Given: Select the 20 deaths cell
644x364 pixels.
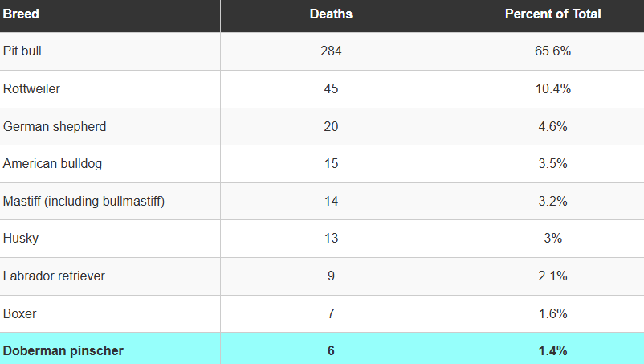Looking at the screenshot, I should [331, 127].
